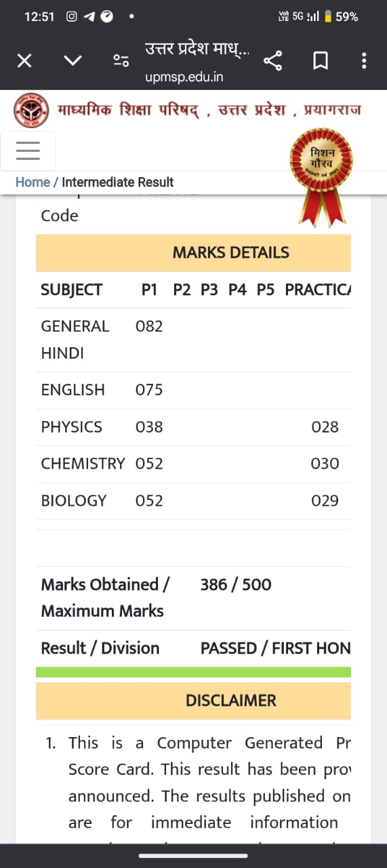Click the SUBJECT column header
The height and width of the screenshot is (868, 387).
tap(72, 290)
